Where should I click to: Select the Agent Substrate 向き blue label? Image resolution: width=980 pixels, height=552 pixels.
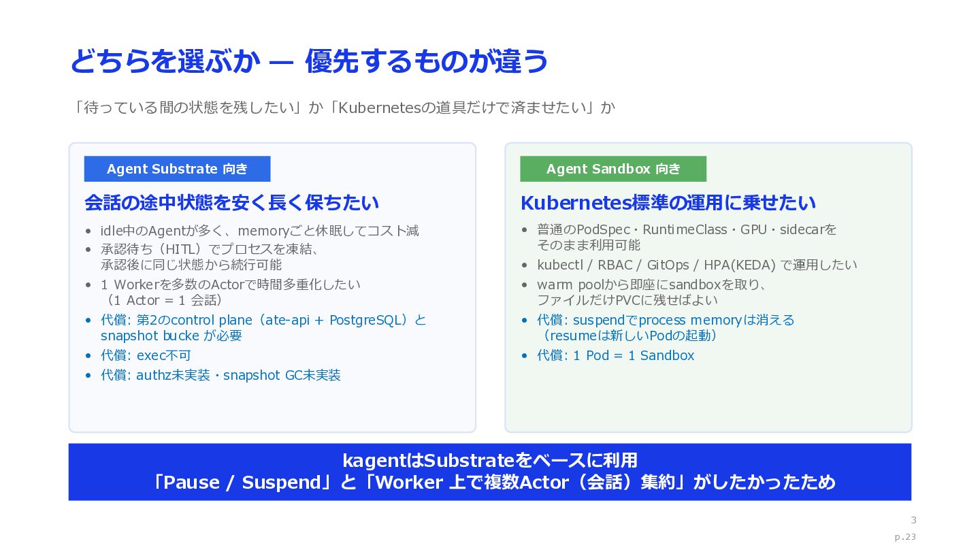(177, 169)
